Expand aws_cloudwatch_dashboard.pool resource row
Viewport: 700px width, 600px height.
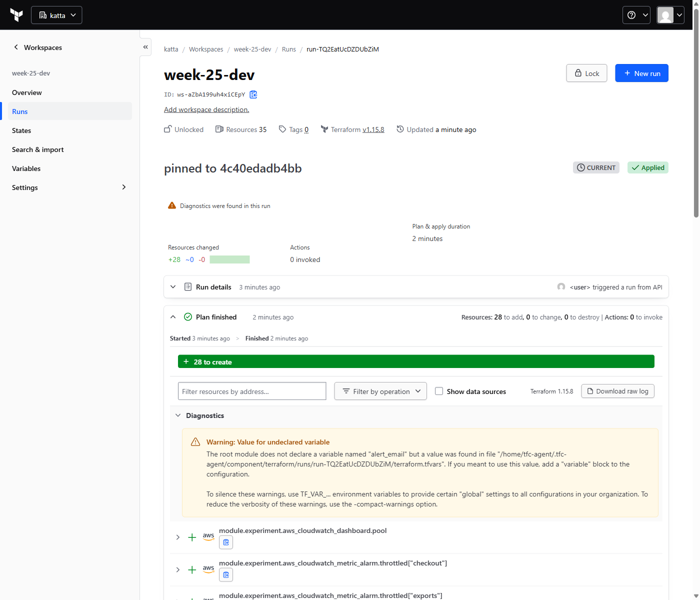[178, 537]
